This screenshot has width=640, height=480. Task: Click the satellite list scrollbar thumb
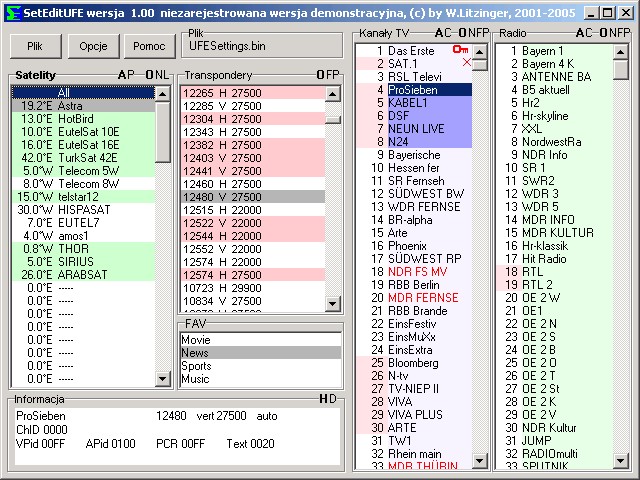point(163,131)
